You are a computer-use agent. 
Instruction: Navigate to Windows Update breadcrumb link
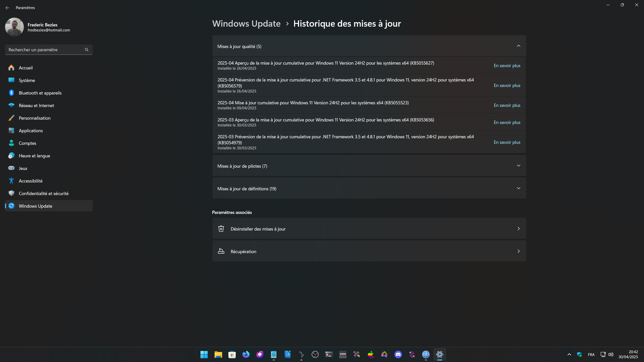246,24
